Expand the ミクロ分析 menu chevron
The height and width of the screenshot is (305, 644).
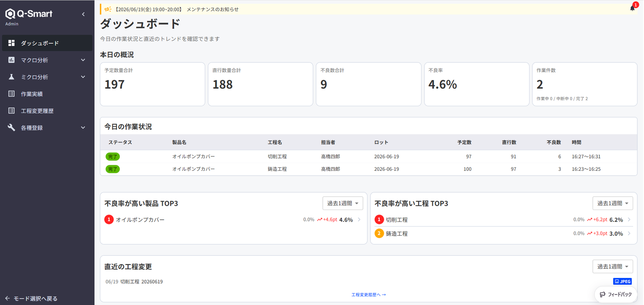point(83,77)
